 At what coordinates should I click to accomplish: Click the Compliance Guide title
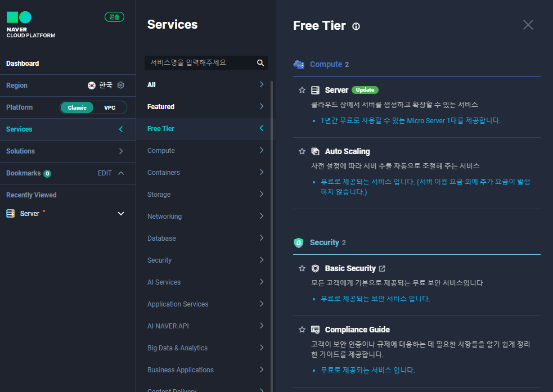357,330
